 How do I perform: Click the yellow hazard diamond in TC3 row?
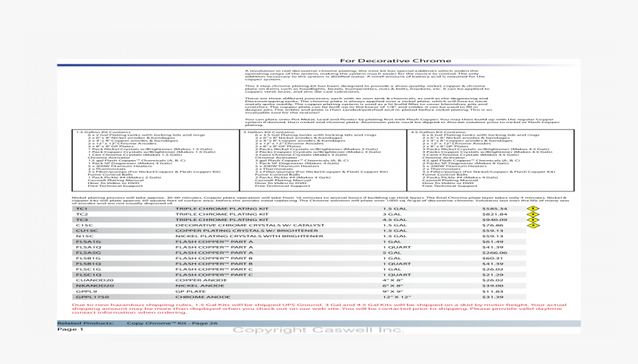point(533,219)
